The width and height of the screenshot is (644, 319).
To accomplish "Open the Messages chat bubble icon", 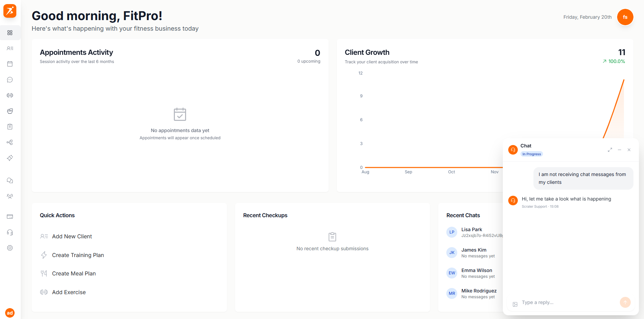I will (10, 79).
